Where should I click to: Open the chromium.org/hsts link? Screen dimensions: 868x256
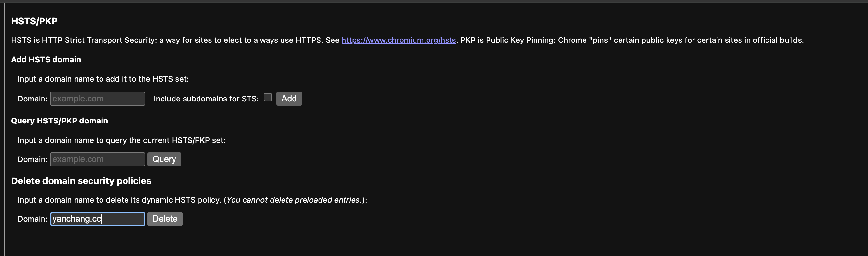[399, 40]
